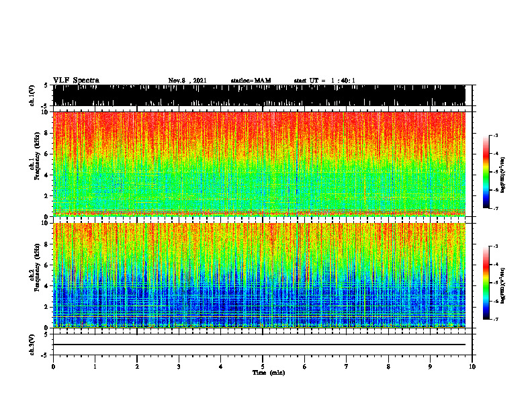
Task: Click time axis tick label "1"
Action: click(95, 367)
